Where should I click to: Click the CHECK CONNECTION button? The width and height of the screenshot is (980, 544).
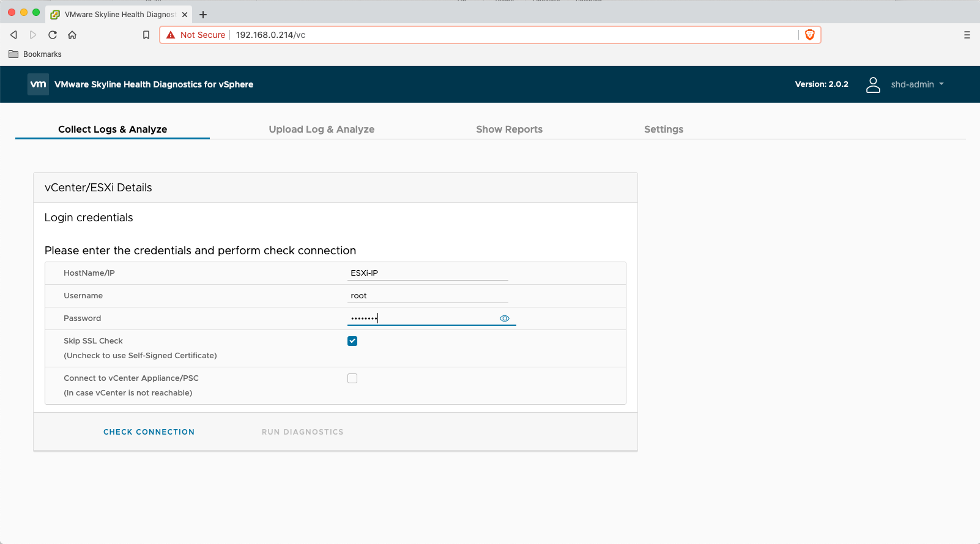tap(149, 432)
